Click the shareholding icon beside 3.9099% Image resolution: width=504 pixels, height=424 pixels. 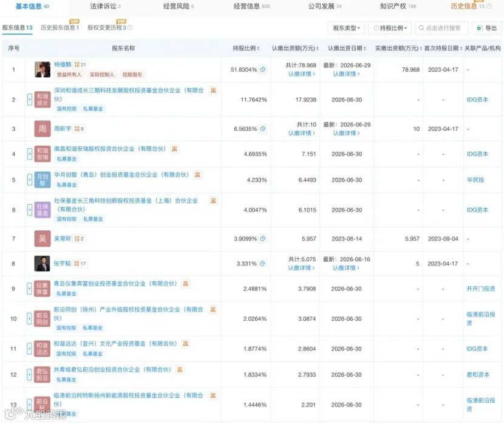(x=263, y=239)
